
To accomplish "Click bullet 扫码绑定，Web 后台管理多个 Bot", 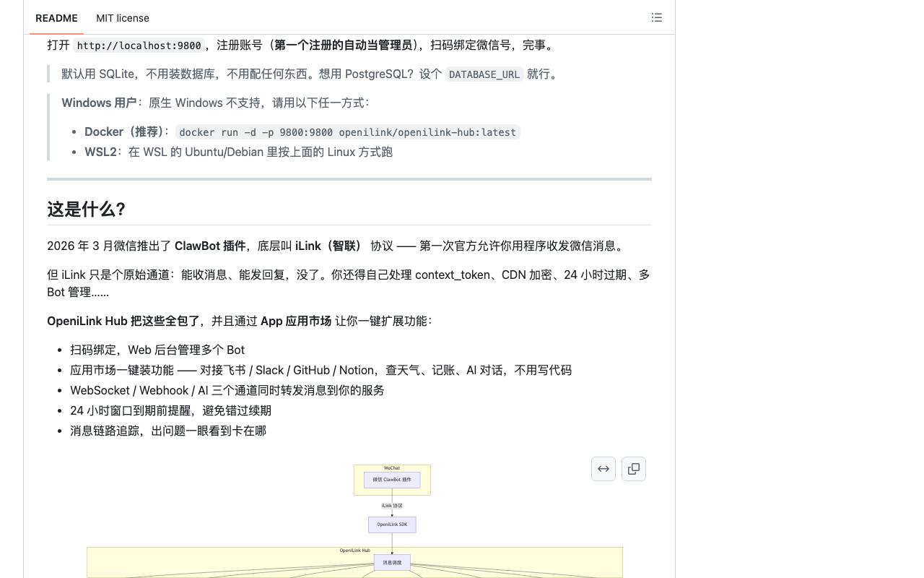I will tap(157, 350).
